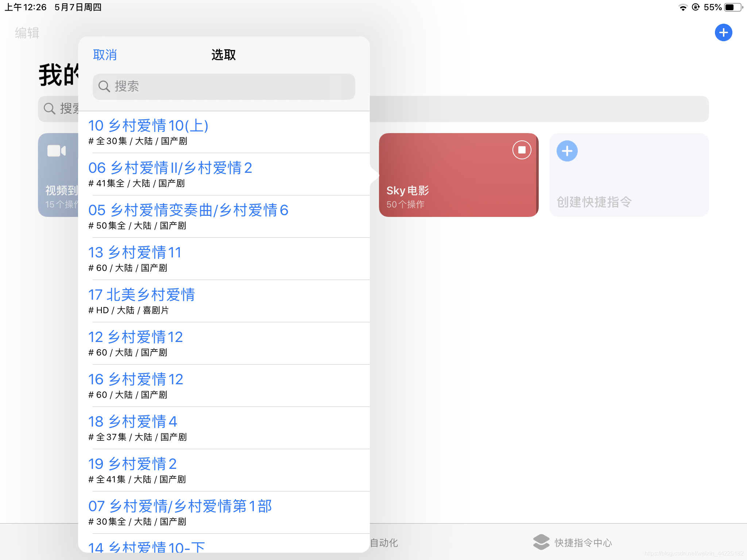Select 10 乡村爱情10(上)
747x560 pixels.
[x=224, y=132]
